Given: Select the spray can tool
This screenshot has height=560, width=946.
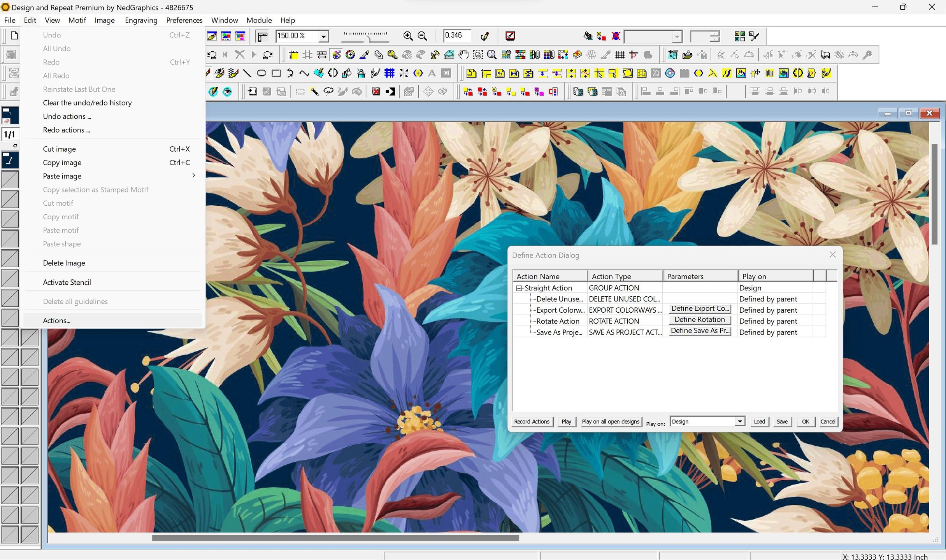Looking at the screenshot, I should pyautogui.click(x=361, y=73).
